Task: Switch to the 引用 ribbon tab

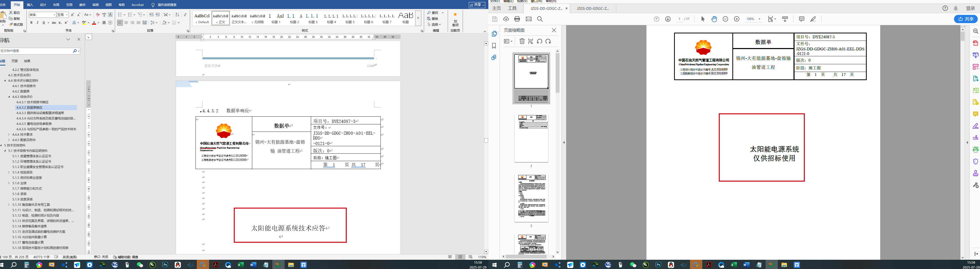Action: (x=69, y=5)
